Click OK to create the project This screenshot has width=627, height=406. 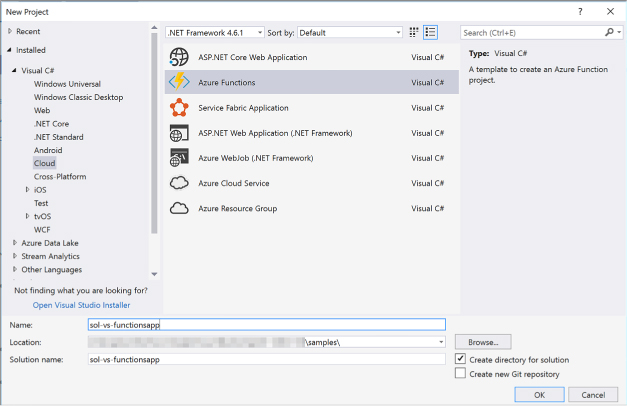click(539, 395)
